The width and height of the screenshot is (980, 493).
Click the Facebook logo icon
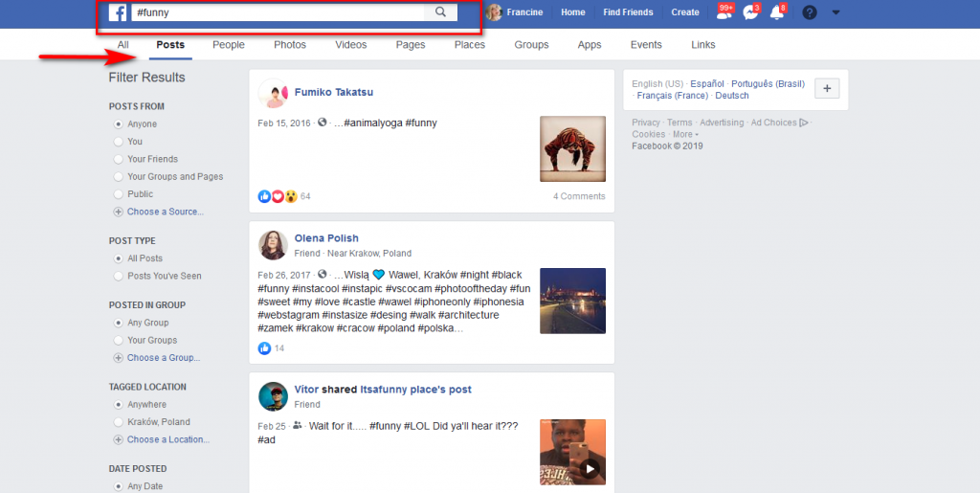coord(118,12)
